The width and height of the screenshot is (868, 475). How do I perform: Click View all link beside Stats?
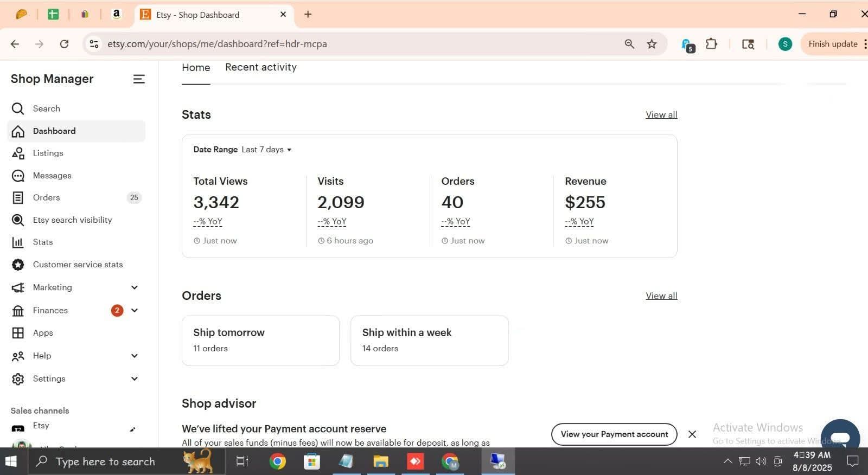click(661, 115)
